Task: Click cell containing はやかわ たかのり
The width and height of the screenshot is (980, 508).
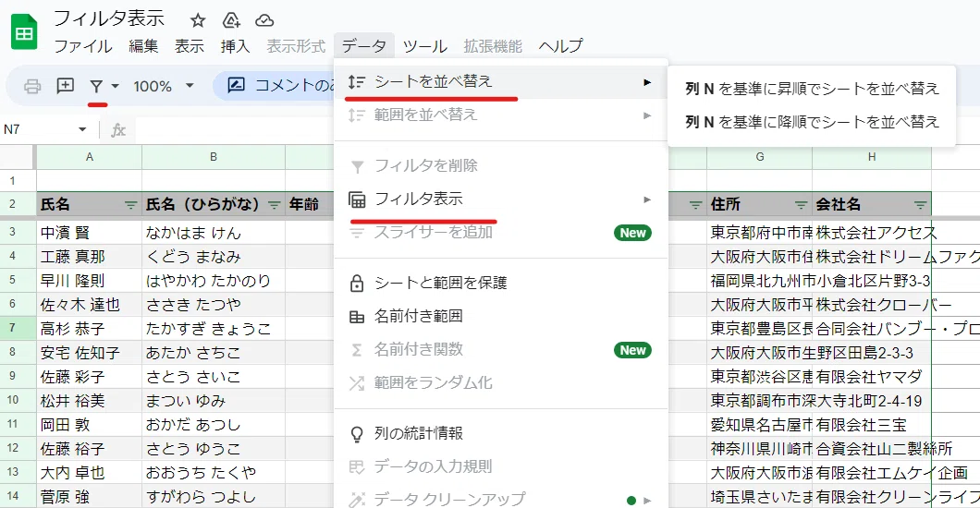Action: click(214, 281)
